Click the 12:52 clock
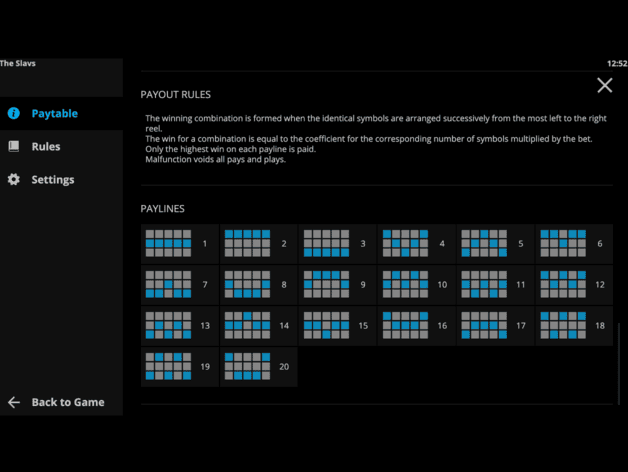The width and height of the screenshot is (628, 472). coord(617,63)
